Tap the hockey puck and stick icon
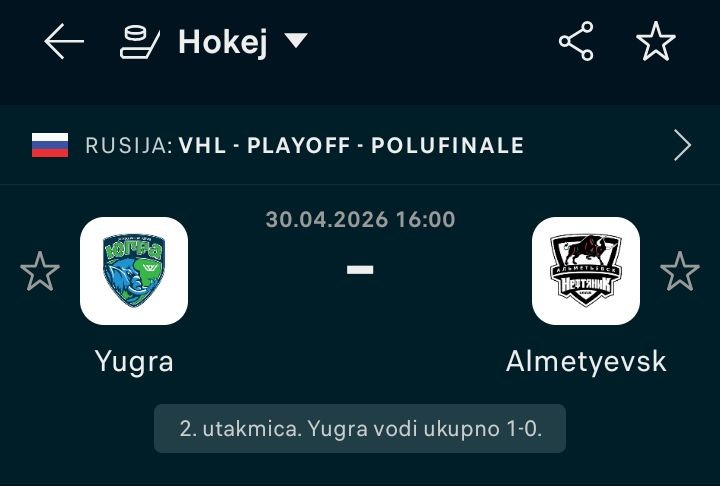The height and width of the screenshot is (486, 720). 140,42
